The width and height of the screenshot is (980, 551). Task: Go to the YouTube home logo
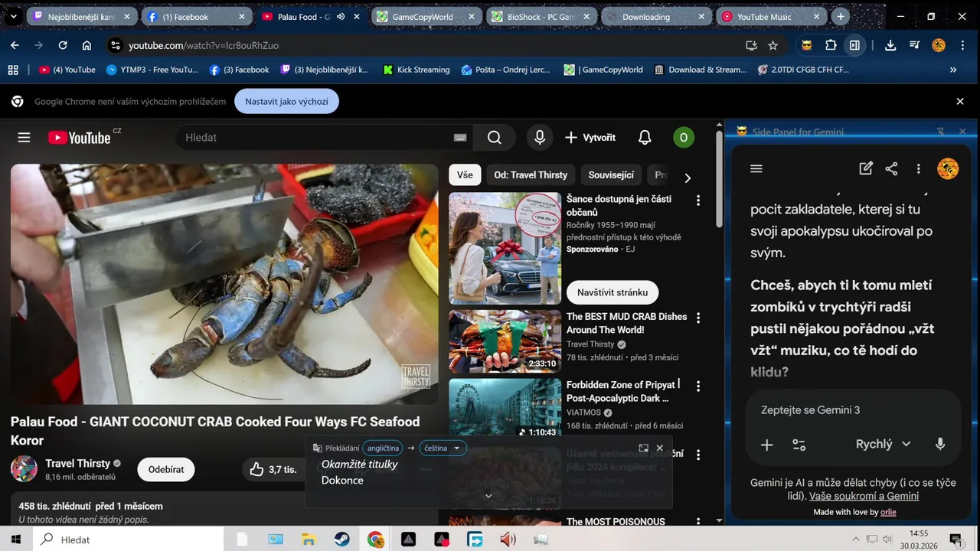(x=79, y=138)
